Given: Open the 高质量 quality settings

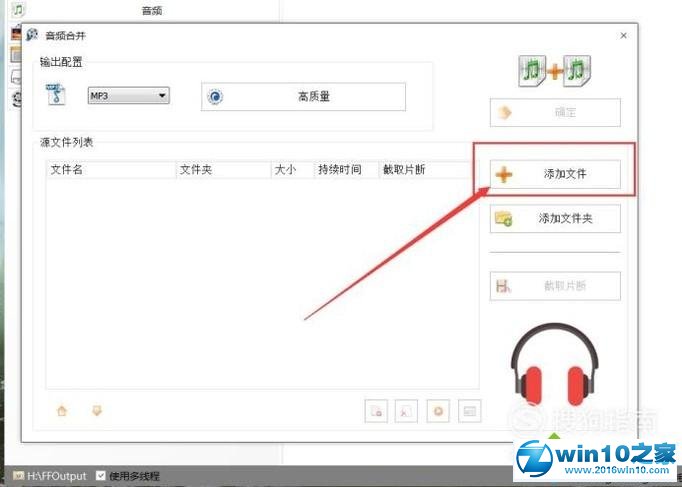Looking at the screenshot, I should pos(304,97).
